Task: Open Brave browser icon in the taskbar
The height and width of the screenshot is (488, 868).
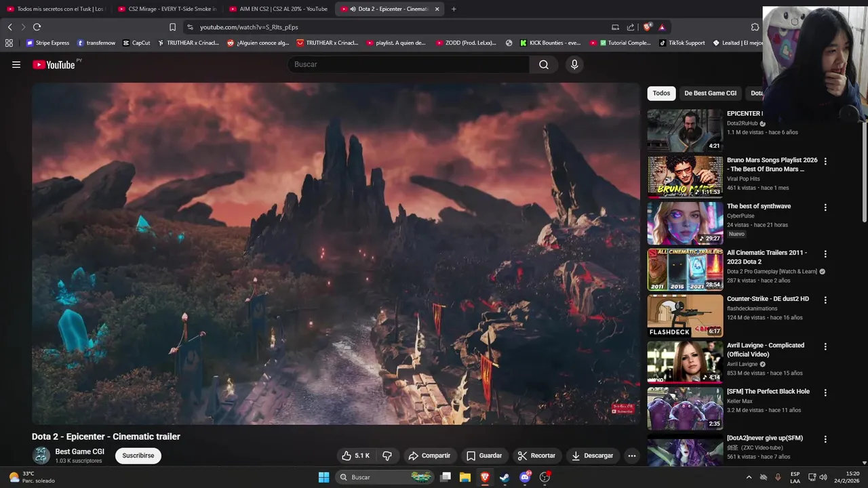Action: pyautogui.click(x=485, y=477)
